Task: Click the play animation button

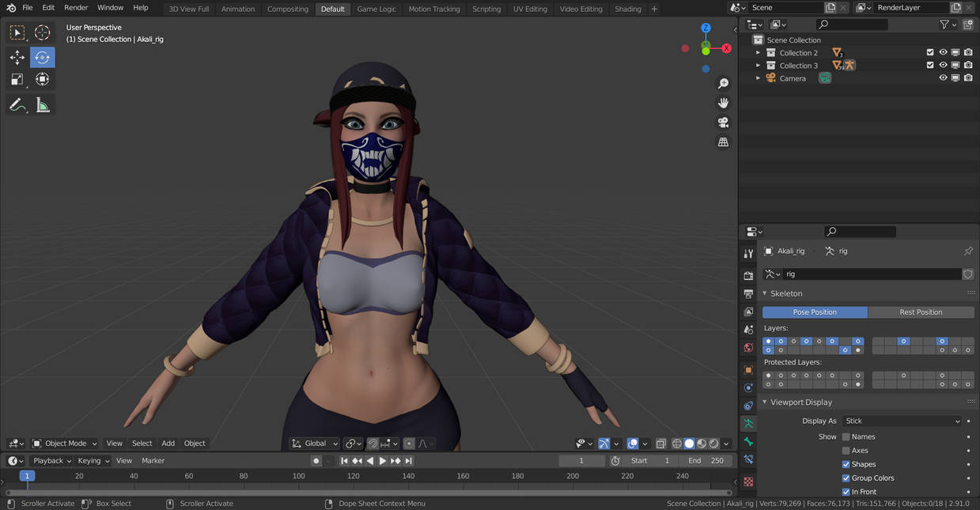Action: pos(382,460)
